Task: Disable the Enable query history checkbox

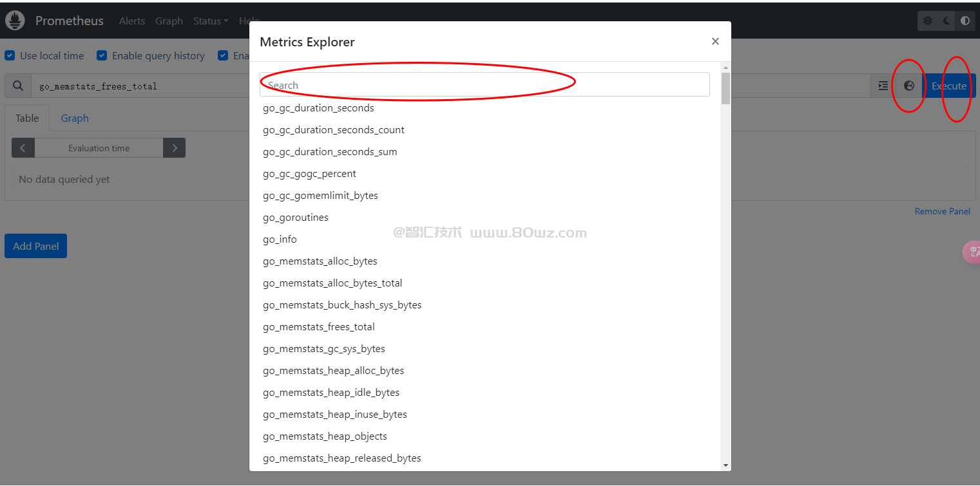Action: click(x=102, y=56)
